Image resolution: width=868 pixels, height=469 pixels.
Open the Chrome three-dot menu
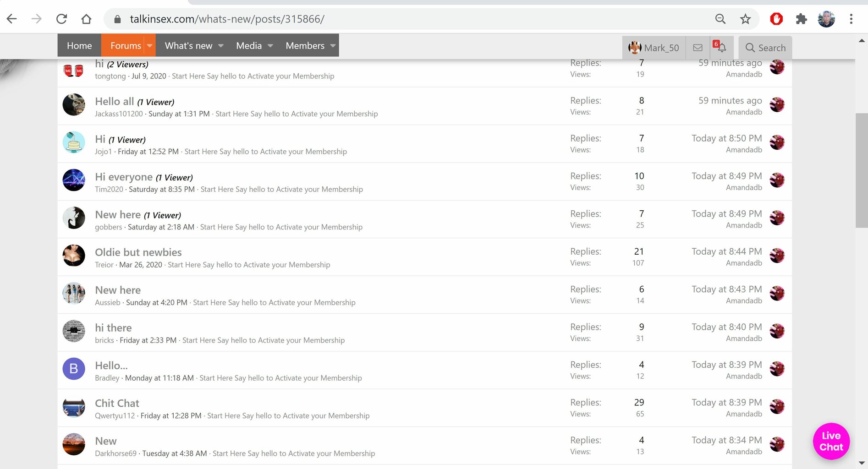851,19
